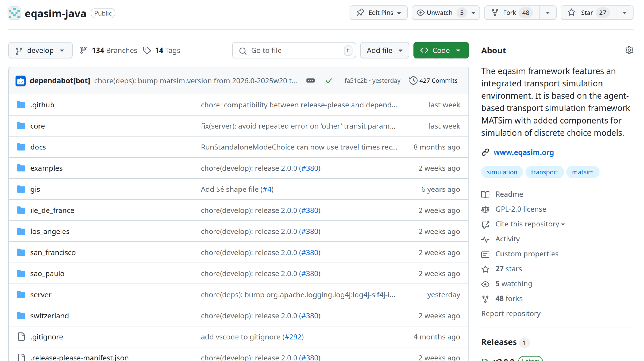This screenshot has width=644, height=361.
Task: Expand commit message ellipsis button
Action: point(310,80)
